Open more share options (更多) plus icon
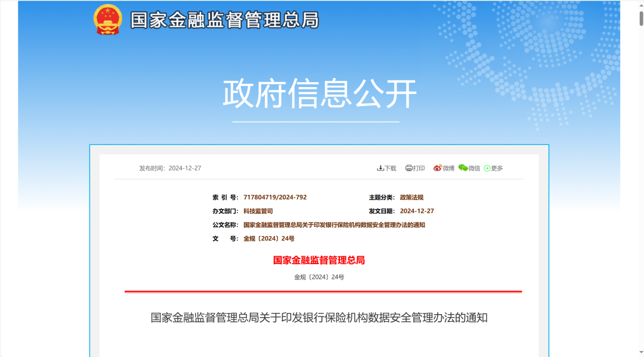Viewport: 644px width, 357px height. pyautogui.click(x=487, y=169)
